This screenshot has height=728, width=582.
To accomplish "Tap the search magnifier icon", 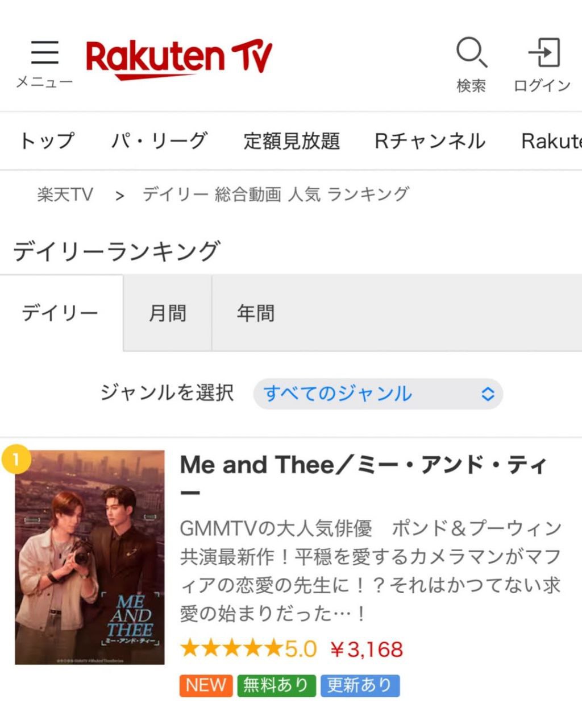I will point(471,53).
